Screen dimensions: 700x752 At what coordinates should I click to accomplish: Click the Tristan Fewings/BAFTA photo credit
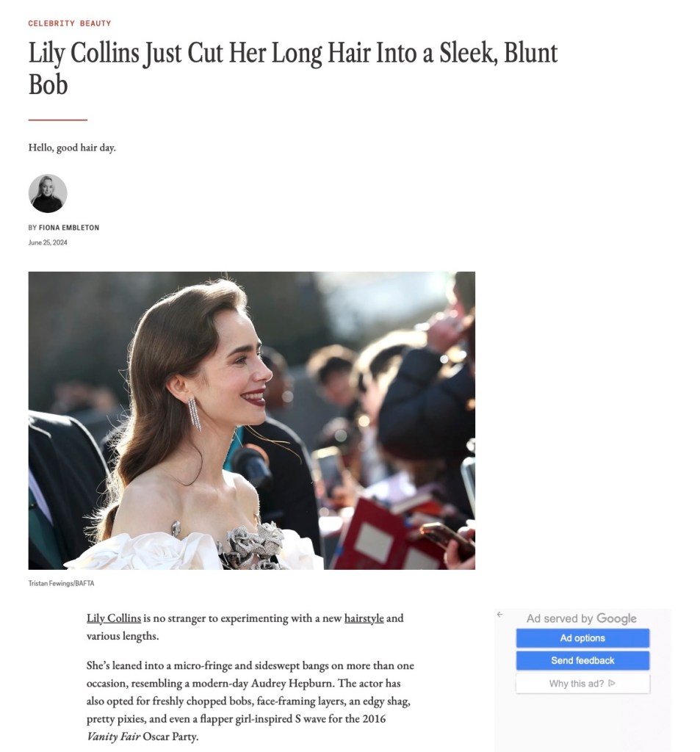coord(61,583)
